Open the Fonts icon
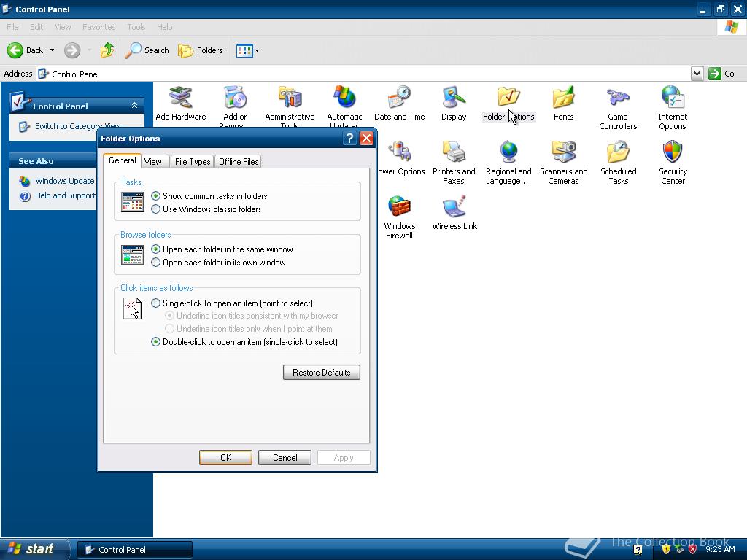 [x=564, y=104]
